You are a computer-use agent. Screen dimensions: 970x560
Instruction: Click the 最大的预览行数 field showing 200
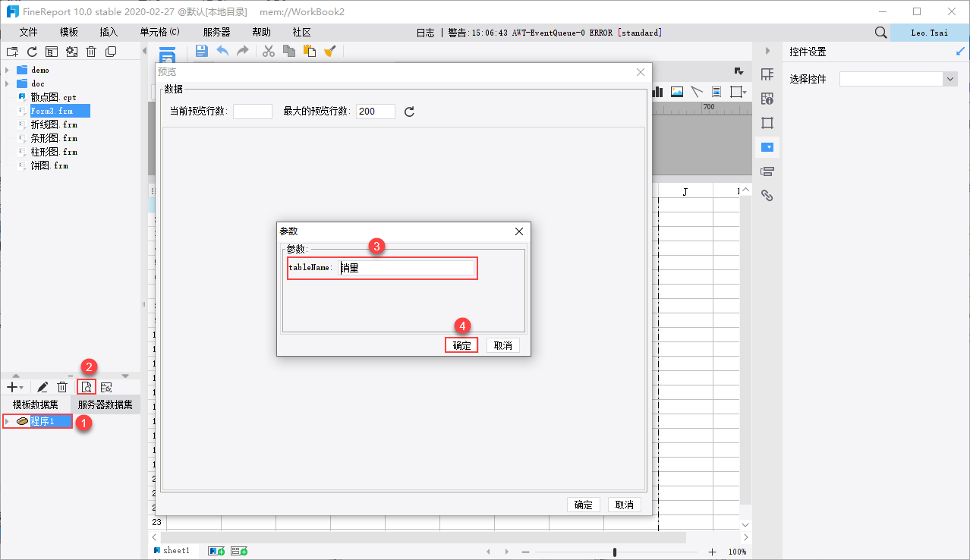click(x=376, y=112)
